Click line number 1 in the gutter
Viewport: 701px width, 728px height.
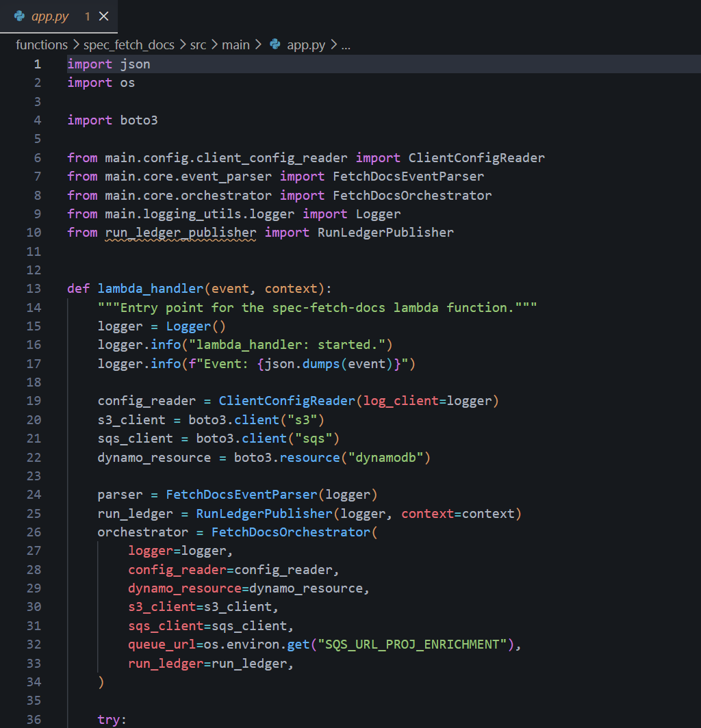click(38, 64)
